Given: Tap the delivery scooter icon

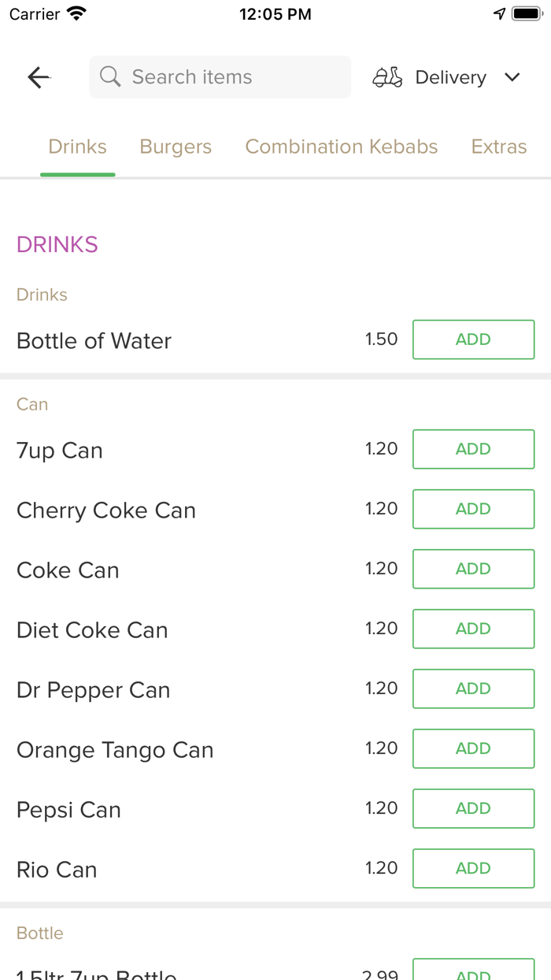Looking at the screenshot, I should click(x=387, y=77).
